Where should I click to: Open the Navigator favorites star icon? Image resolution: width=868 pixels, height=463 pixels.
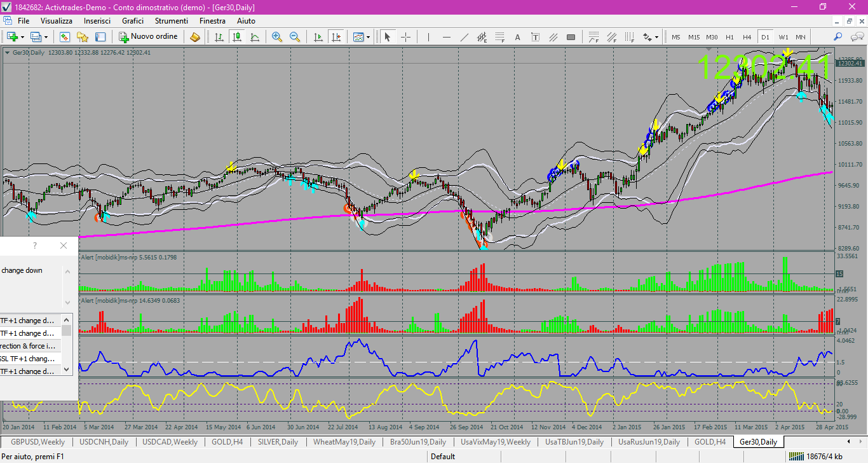(83, 37)
